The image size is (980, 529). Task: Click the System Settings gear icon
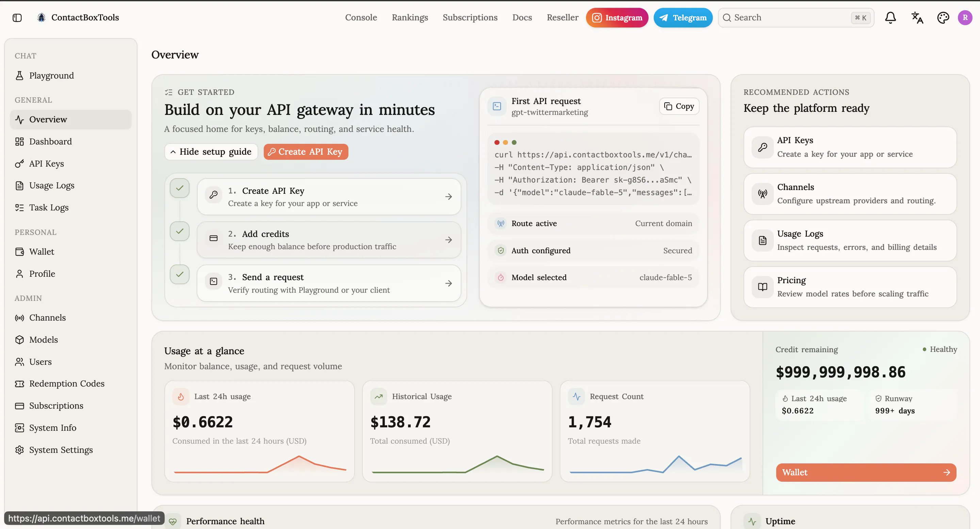[x=19, y=450]
